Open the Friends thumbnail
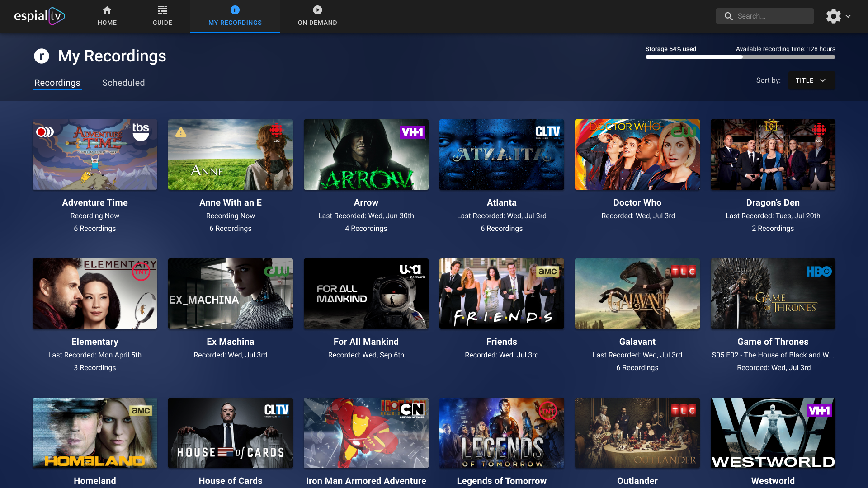This screenshot has height=488, width=868. pos(502,294)
